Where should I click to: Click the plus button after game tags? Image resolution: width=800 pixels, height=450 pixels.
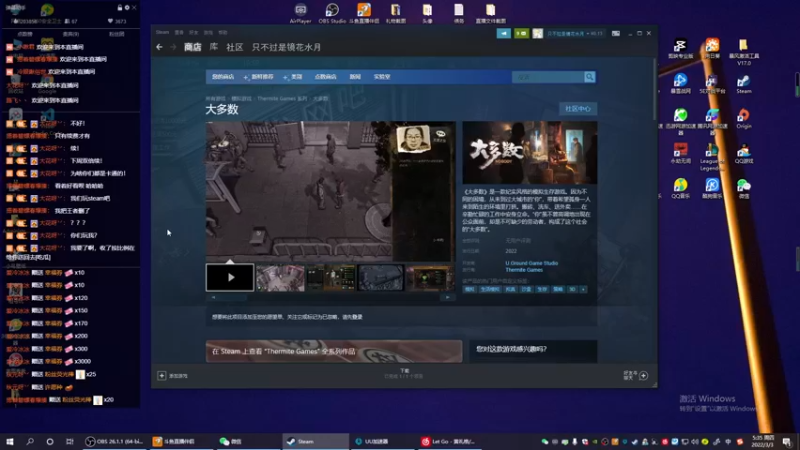click(583, 289)
